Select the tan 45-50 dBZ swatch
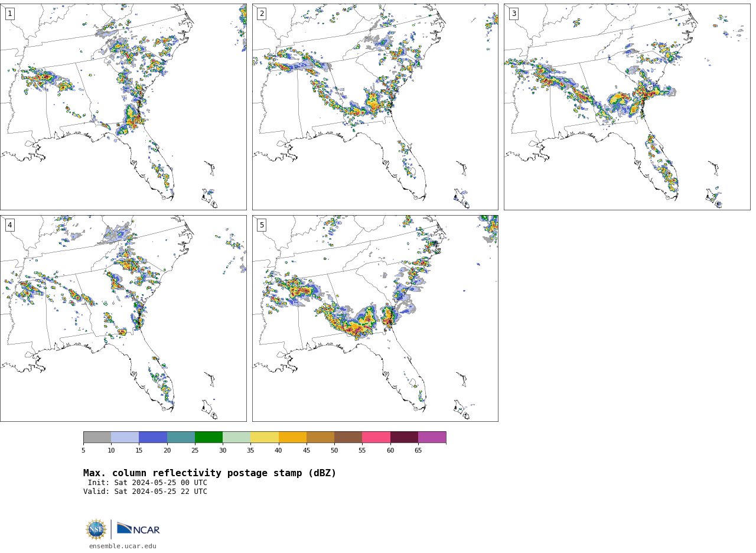 320,437
